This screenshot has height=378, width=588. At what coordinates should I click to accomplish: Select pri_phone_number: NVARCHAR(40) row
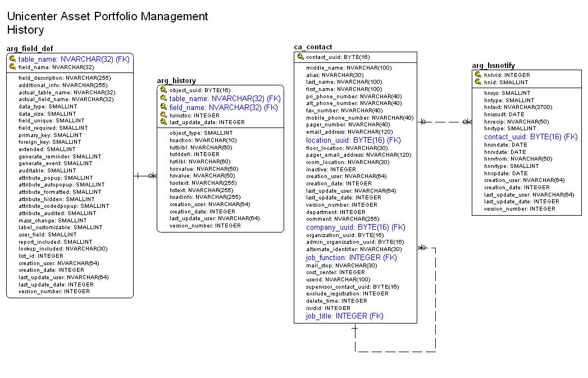pyautogui.click(x=354, y=97)
